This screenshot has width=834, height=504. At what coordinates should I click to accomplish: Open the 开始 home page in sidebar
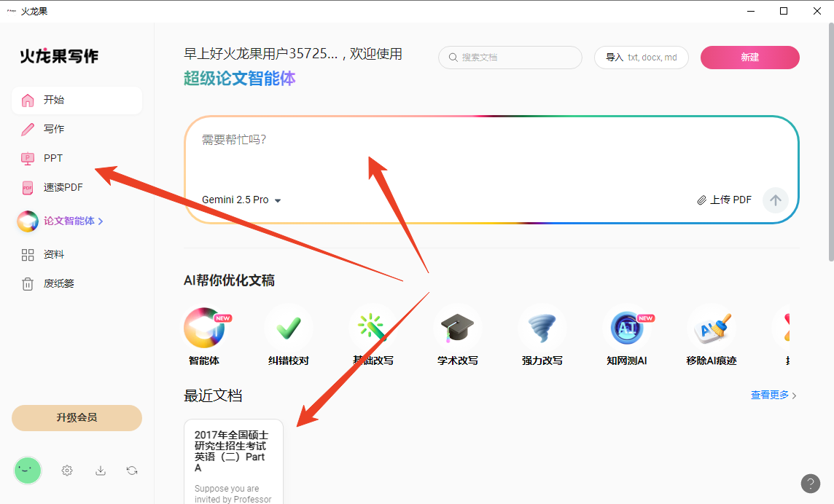[77, 100]
